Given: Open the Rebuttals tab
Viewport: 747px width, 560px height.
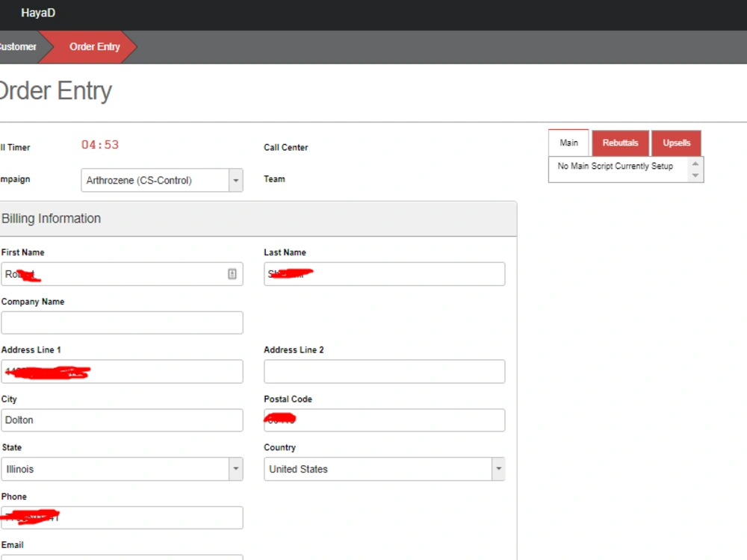Looking at the screenshot, I should click(620, 143).
